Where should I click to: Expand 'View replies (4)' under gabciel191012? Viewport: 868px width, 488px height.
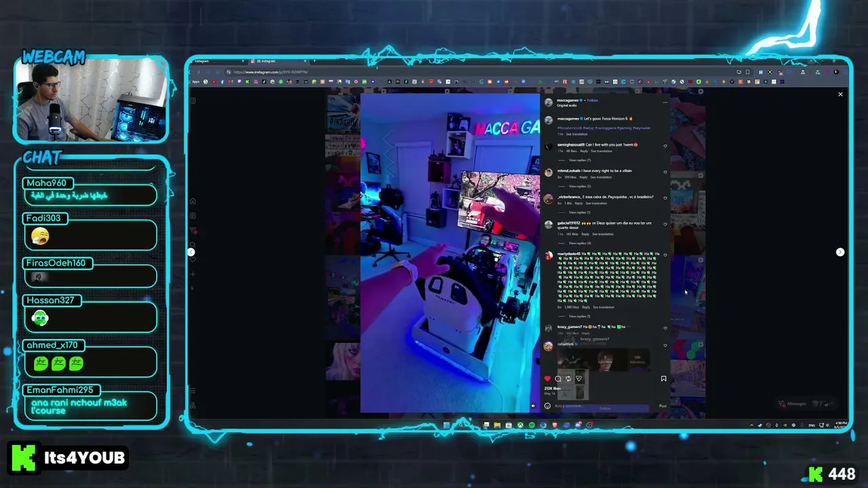[579, 243]
